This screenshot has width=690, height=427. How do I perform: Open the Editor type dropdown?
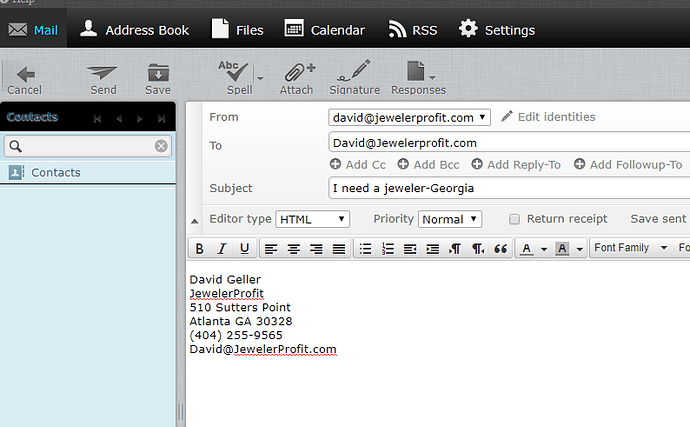[312, 219]
